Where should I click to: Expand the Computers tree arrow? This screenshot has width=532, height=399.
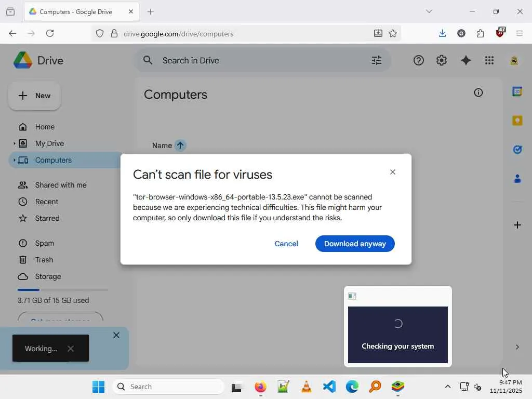click(14, 160)
